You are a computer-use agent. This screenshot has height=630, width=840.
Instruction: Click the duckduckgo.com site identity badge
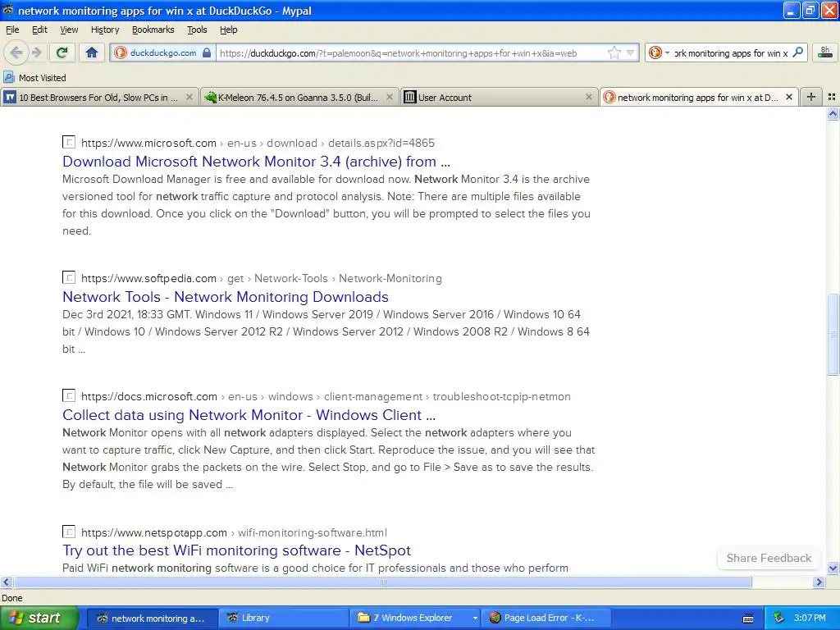(x=163, y=52)
